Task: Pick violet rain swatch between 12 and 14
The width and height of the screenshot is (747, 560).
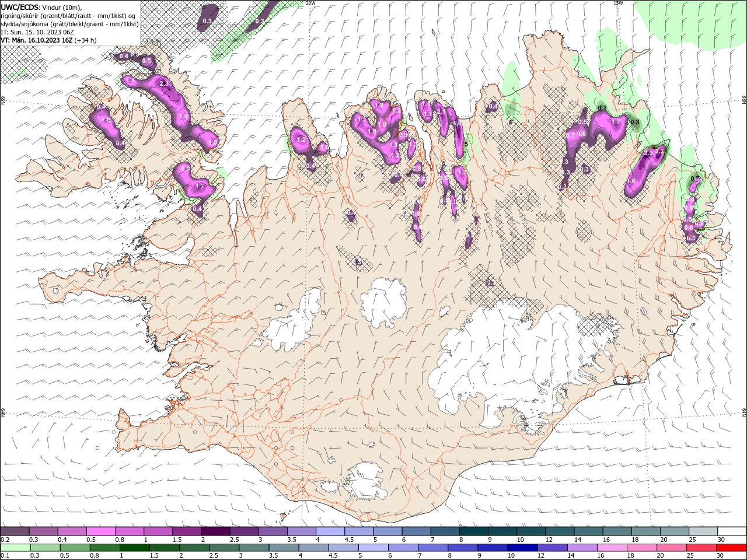Action: pos(551,548)
